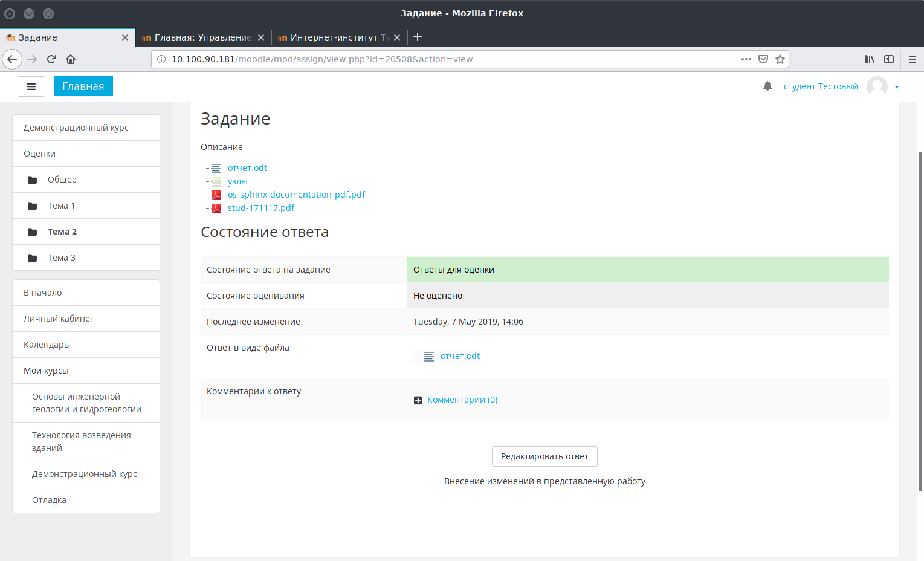Open the notifications bell

(767, 86)
